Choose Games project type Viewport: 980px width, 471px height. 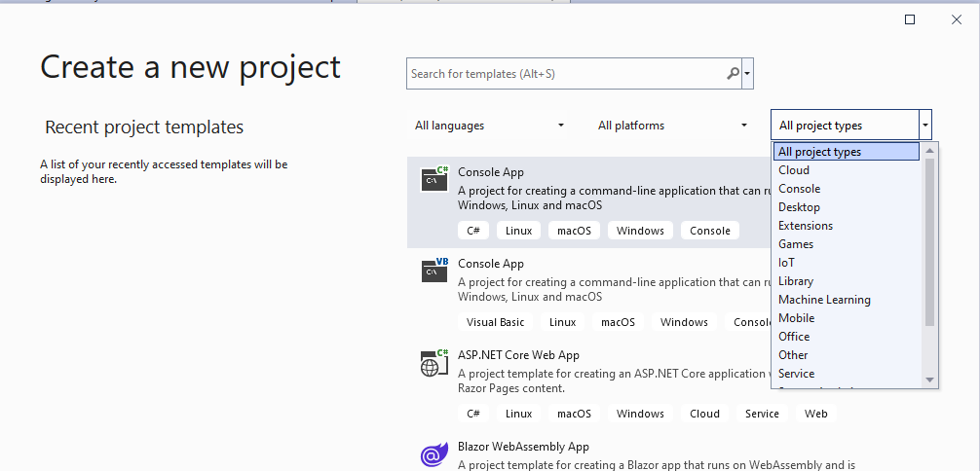point(847,243)
